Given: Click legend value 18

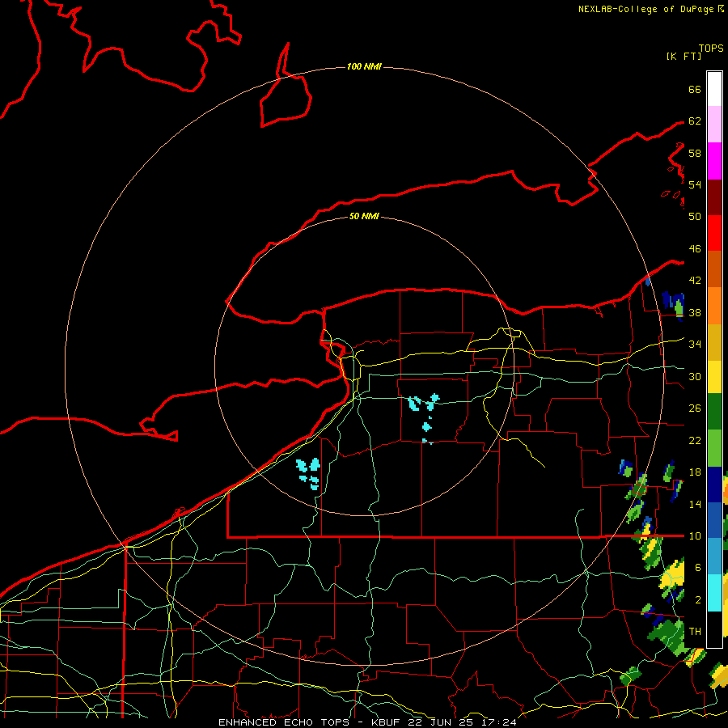Looking at the screenshot, I should pos(695,472).
